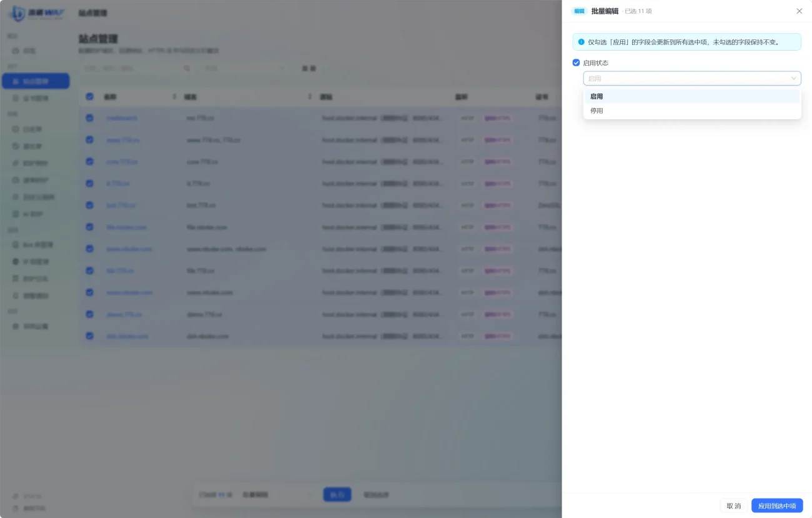Choose 启用 from the dropdown list
Viewport: 812px width, 518px height.
pyautogui.click(x=692, y=96)
